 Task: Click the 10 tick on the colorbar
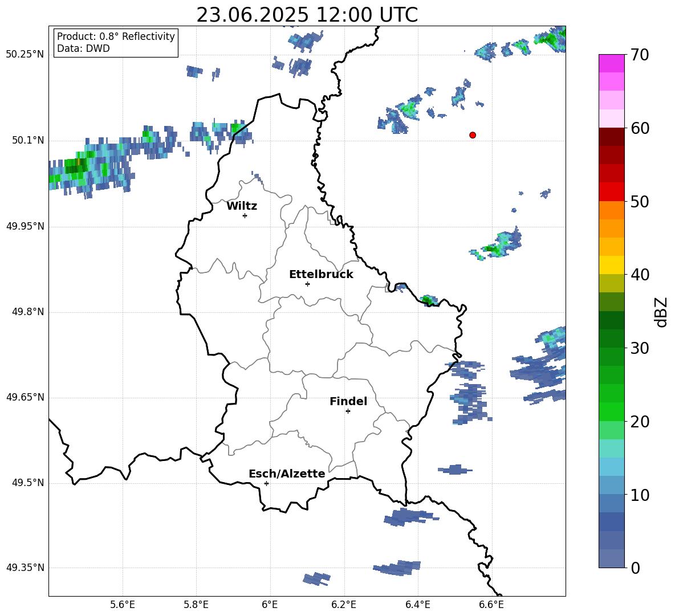(x=640, y=495)
